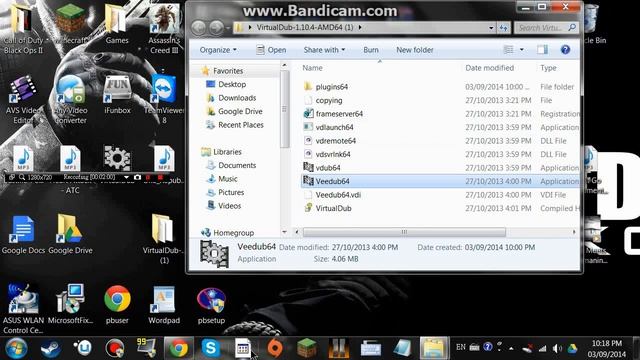
Task: Open pbuser Chrome desktop shortcut
Action: (x=117, y=304)
